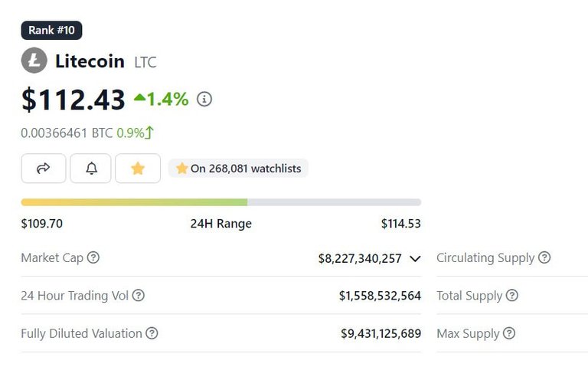The height and width of the screenshot is (390, 588).
Task: Open the price change info icon
Action: click(204, 99)
